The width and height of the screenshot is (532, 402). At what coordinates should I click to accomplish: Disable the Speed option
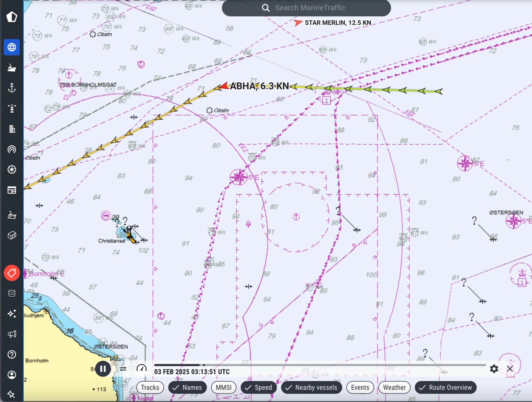pyautogui.click(x=259, y=388)
